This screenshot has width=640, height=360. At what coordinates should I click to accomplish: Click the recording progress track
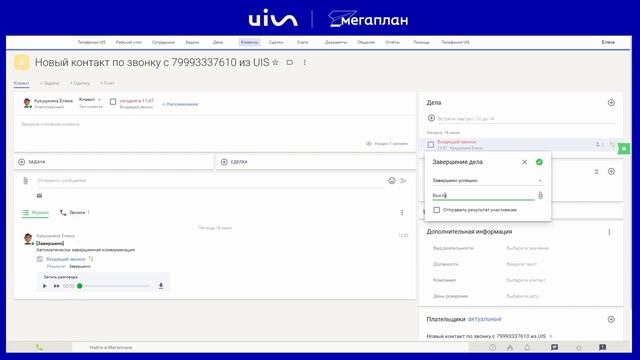point(116,286)
